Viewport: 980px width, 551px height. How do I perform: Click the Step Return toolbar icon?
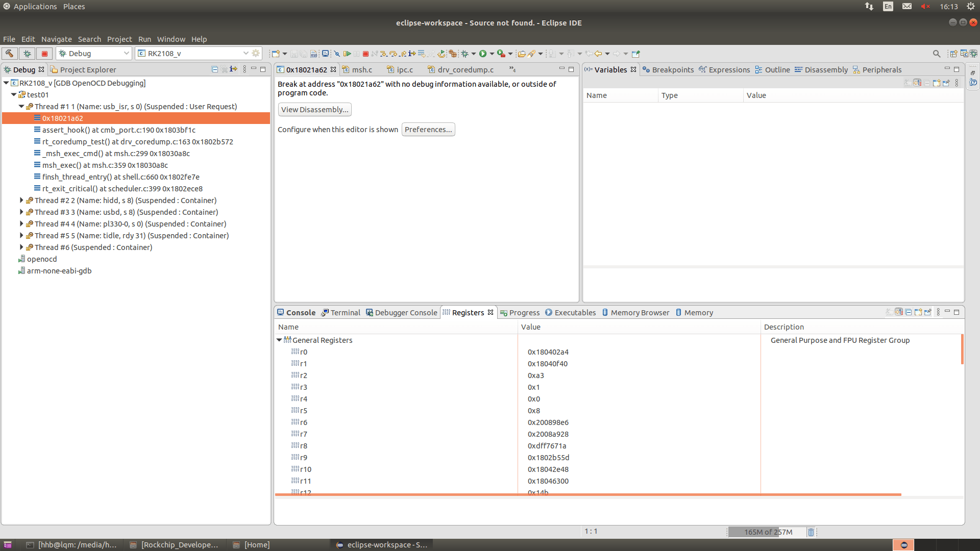(x=403, y=54)
